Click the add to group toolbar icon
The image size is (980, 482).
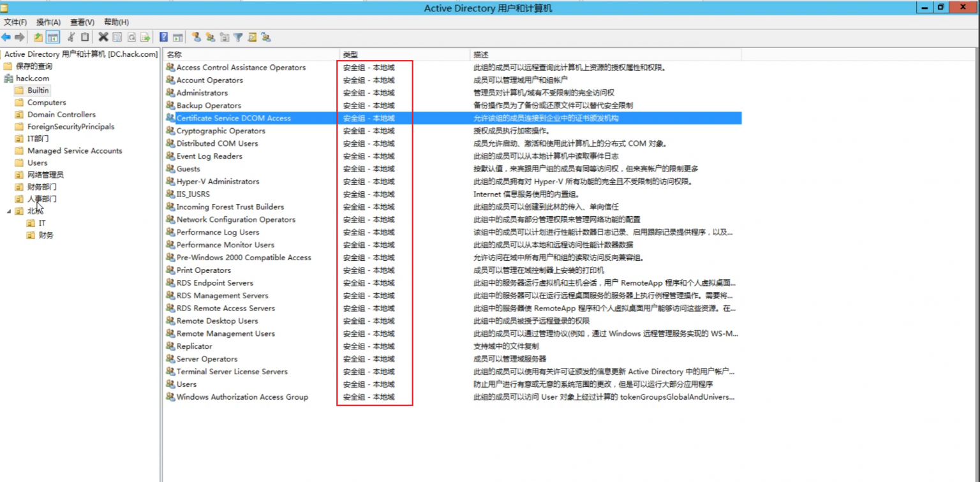click(266, 37)
